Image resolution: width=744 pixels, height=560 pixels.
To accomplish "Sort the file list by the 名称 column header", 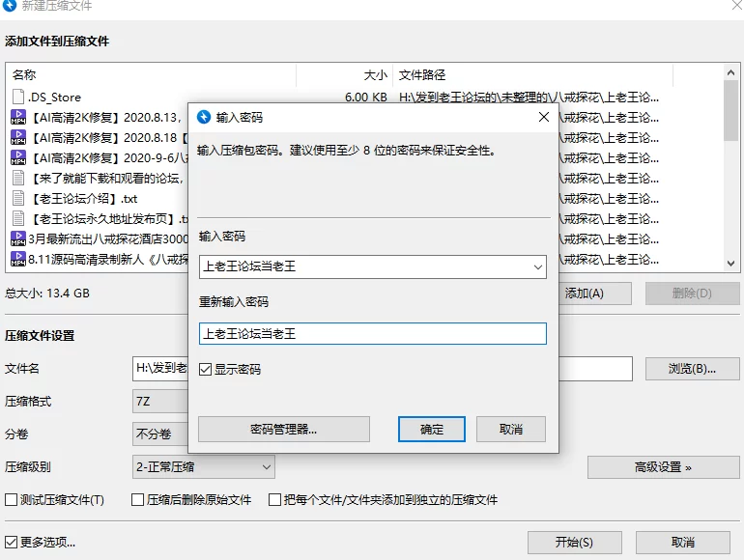I will (145, 74).
